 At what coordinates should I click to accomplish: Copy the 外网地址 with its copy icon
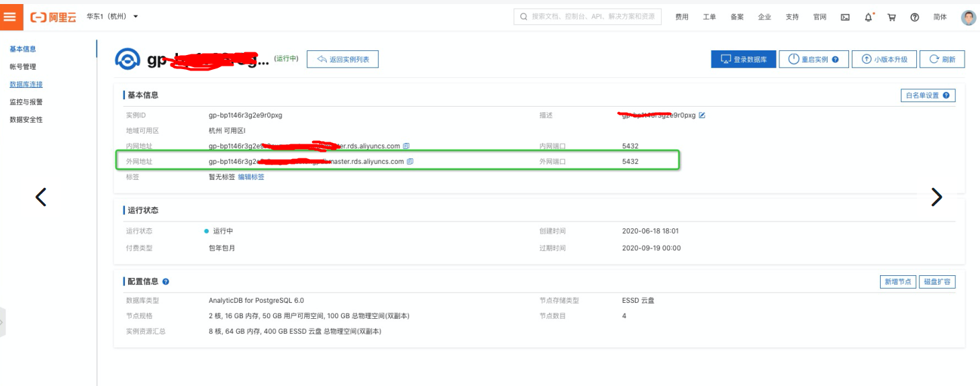pyautogui.click(x=410, y=161)
